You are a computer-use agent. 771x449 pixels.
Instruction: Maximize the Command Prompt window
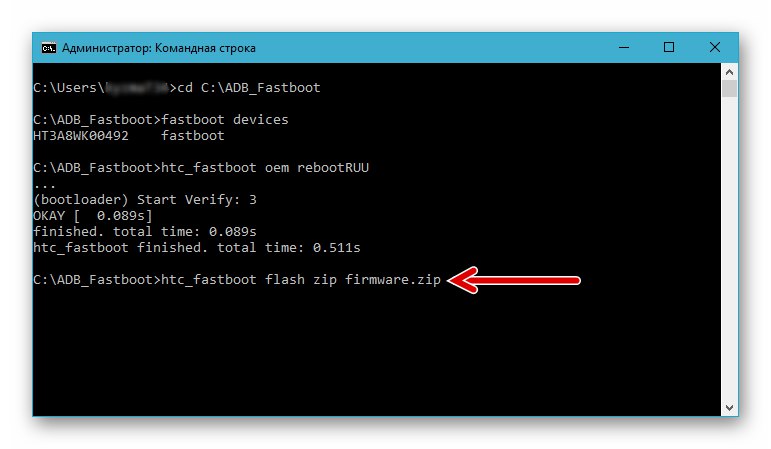669,47
